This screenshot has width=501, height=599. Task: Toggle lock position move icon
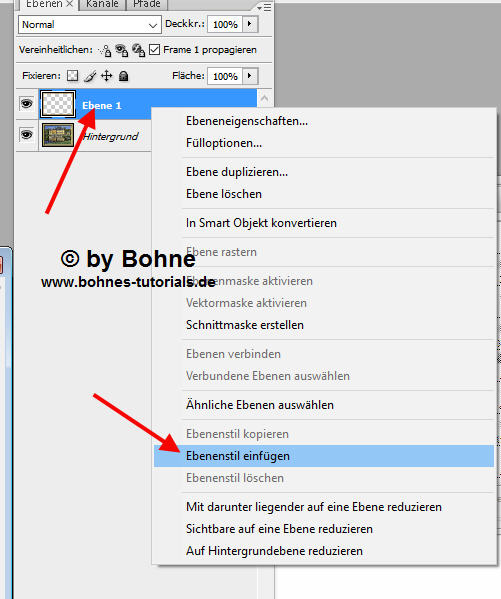[x=107, y=76]
